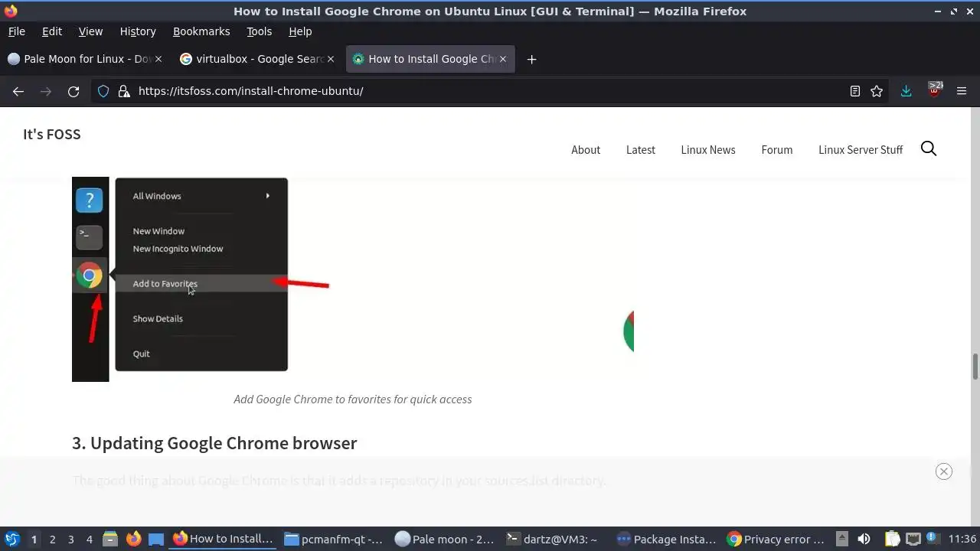The width and height of the screenshot is (980, 551).
Task: Open the View menu
Action: click(90, 31)
